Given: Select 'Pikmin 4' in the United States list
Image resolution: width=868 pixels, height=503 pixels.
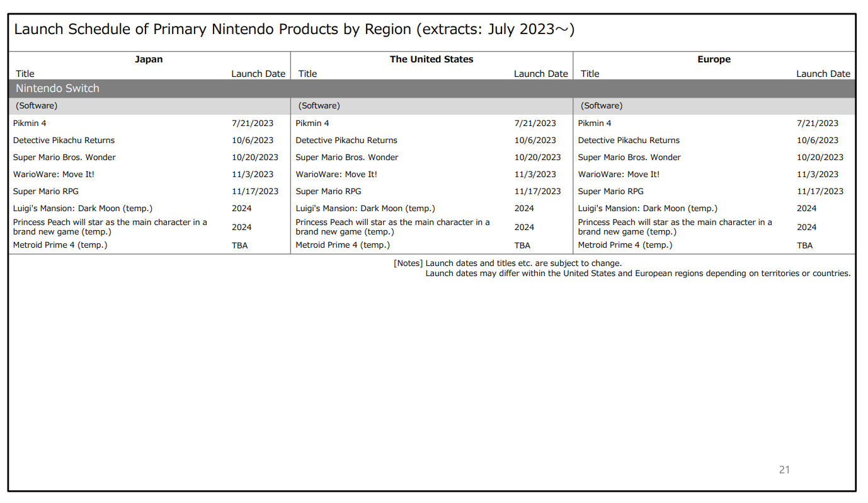Looking at the screenshot, I should (312, 124).
